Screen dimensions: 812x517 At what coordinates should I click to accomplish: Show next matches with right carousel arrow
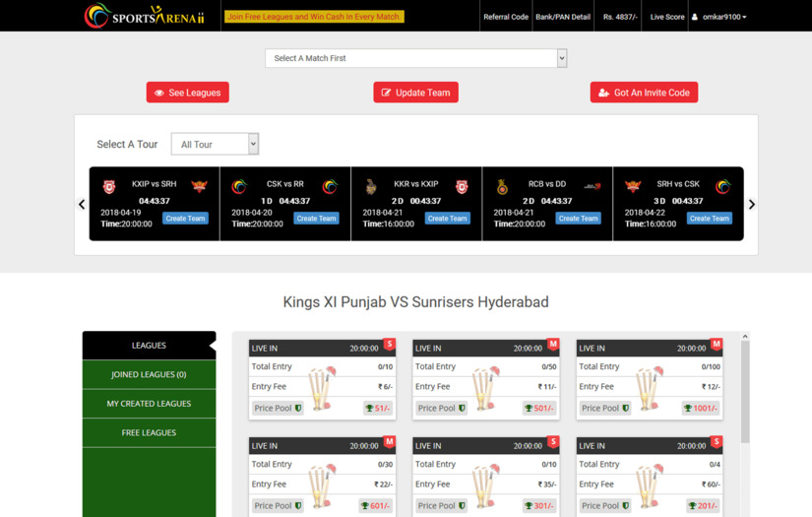click(x=751, y=204)
